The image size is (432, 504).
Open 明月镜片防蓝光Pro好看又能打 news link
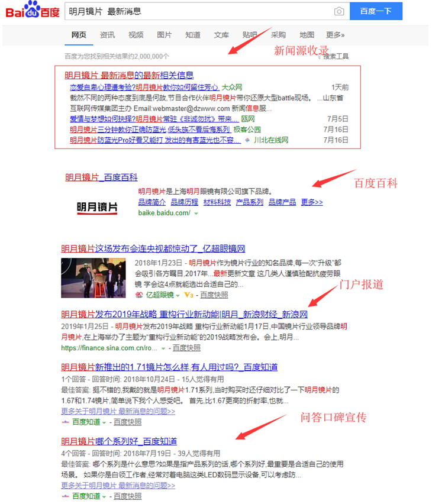(155, 140)
